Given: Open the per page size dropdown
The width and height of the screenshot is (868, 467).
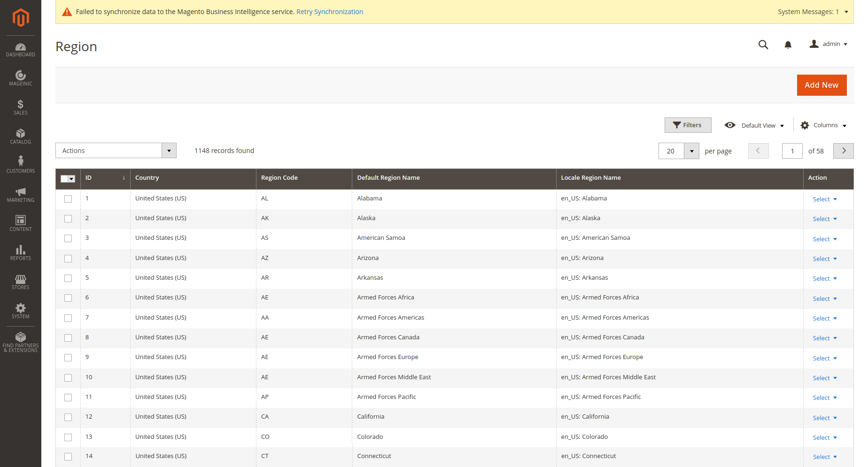Looking at the screenshot, I should 691,151.
